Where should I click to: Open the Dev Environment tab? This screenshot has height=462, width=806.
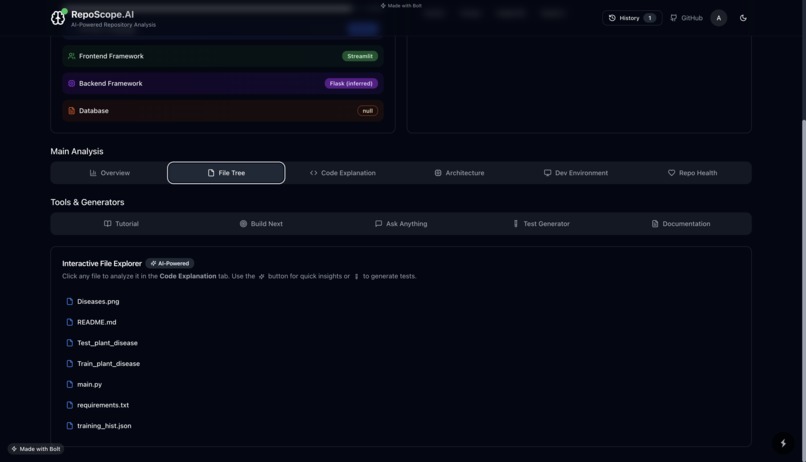pos(576,173)
